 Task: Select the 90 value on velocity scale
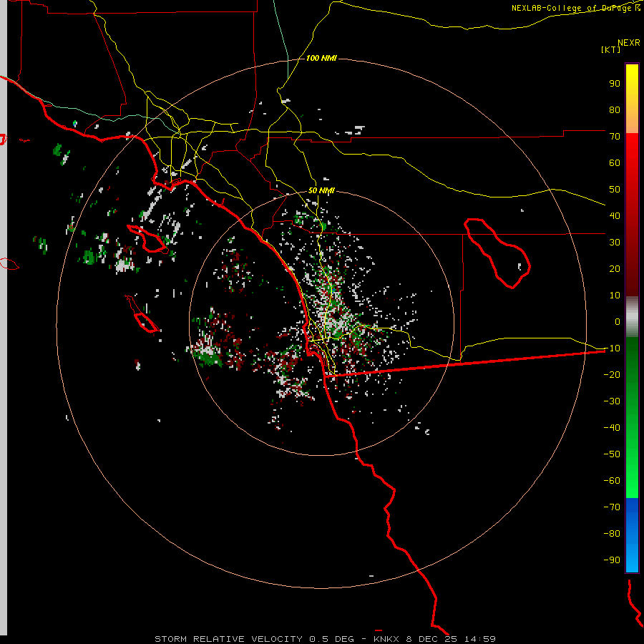click(x=615, y=84)
